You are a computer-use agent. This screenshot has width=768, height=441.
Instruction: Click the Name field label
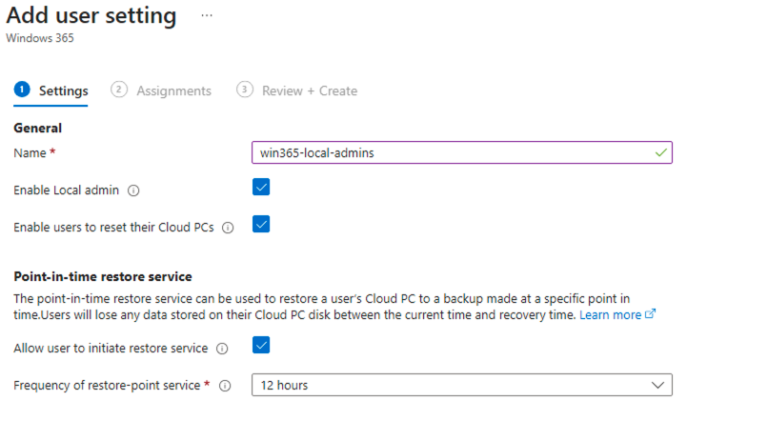click(30, 153)
